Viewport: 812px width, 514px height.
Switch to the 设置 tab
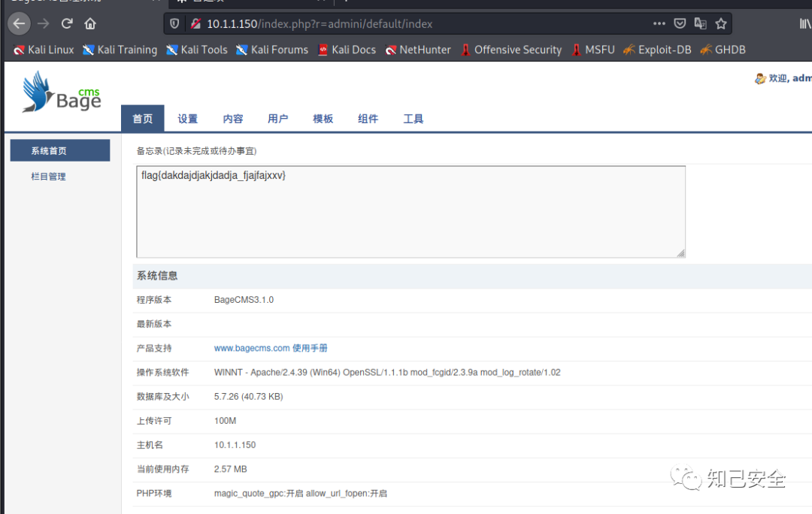click(x=187, y=118)
